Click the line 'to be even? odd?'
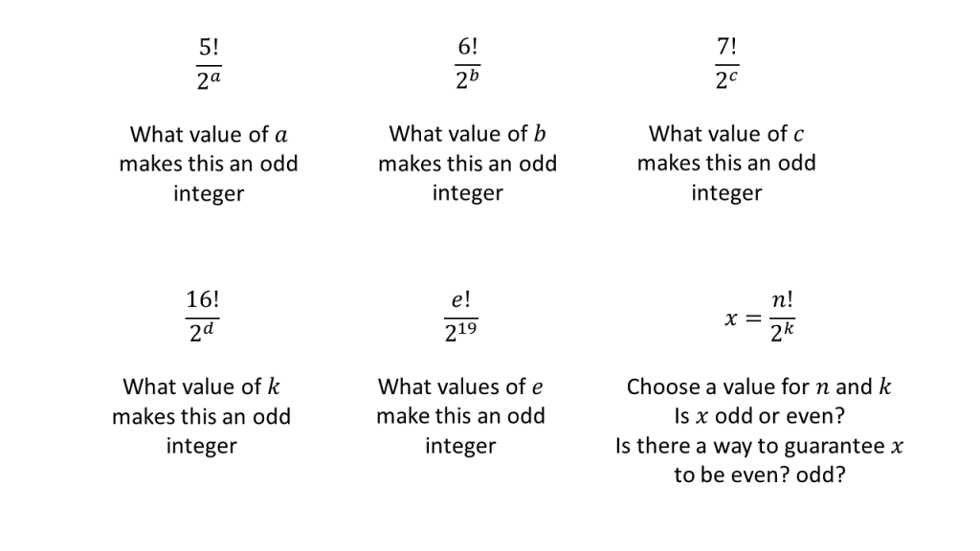The height and width of the screenshot is (551, 980). coord(759,475)
